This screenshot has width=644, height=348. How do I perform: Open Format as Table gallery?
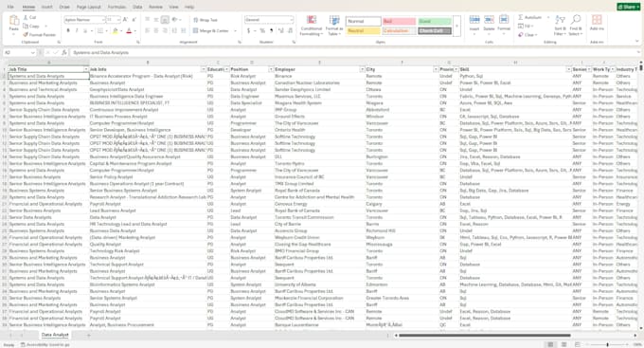tap(334, 26)
